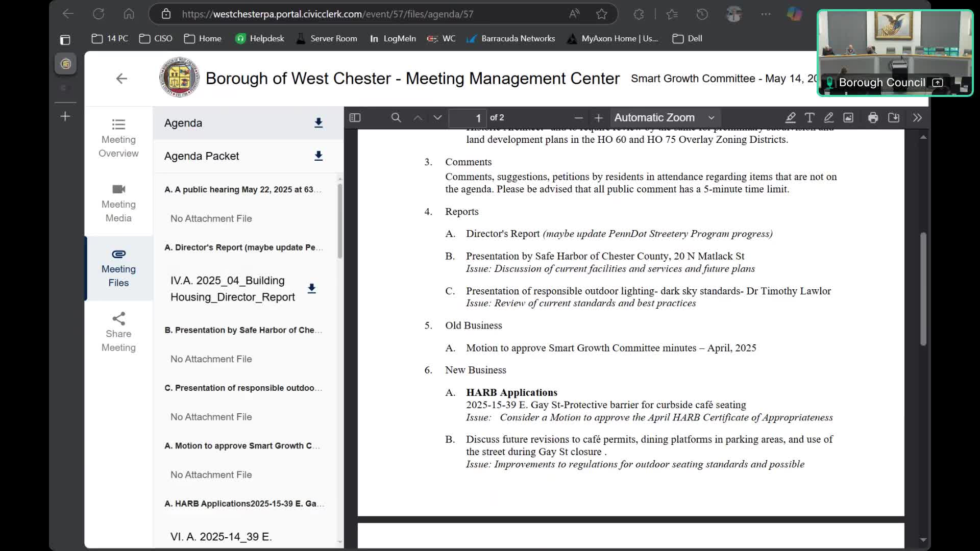
Task: Download Building Housing Director Report attachment
Action: [312, 289]
